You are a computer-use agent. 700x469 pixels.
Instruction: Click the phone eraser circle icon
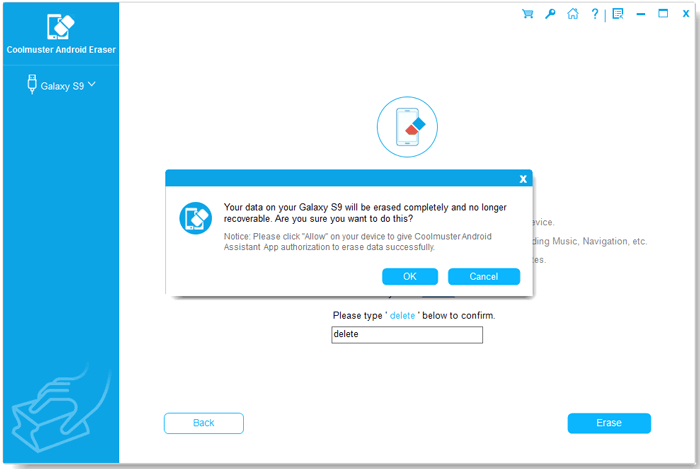pyautogui.click(x=407, y=127)
